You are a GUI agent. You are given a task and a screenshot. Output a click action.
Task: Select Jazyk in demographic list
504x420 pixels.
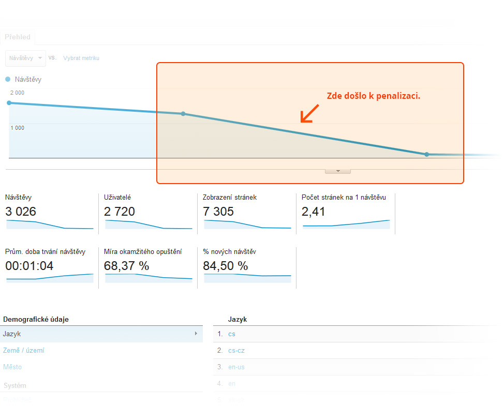(x=12, y=334)
